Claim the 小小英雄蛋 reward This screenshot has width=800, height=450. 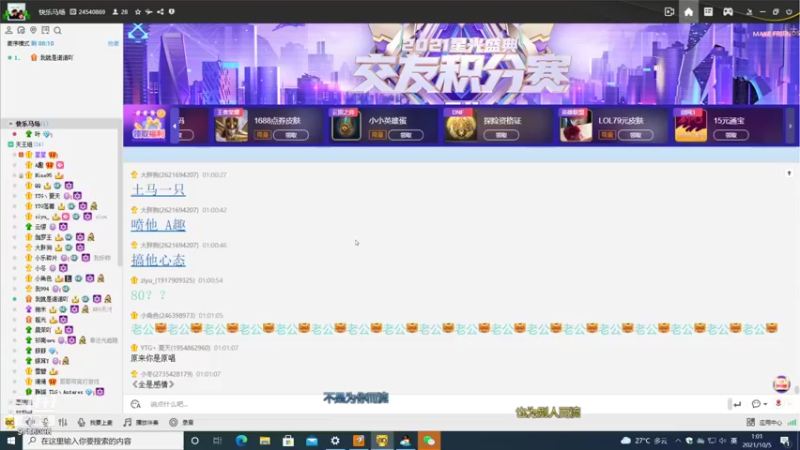[x=406, y=135]
